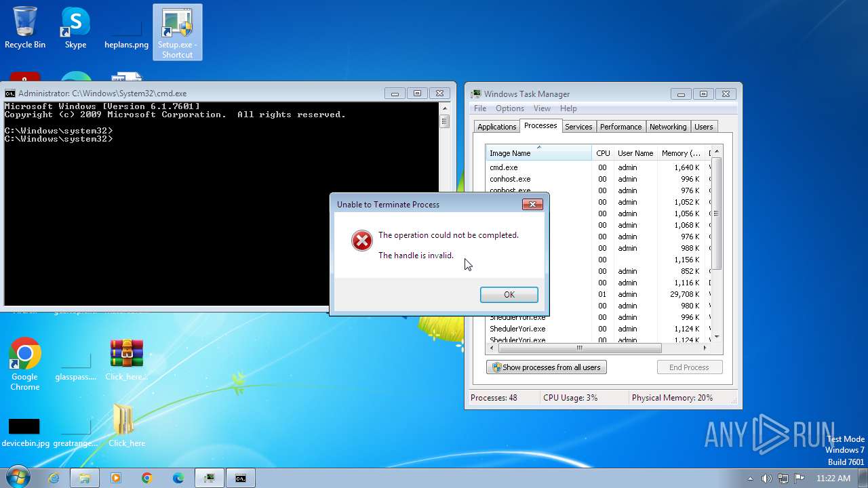Click the taskbar clock showing 11:22 AM

[833, 479]
